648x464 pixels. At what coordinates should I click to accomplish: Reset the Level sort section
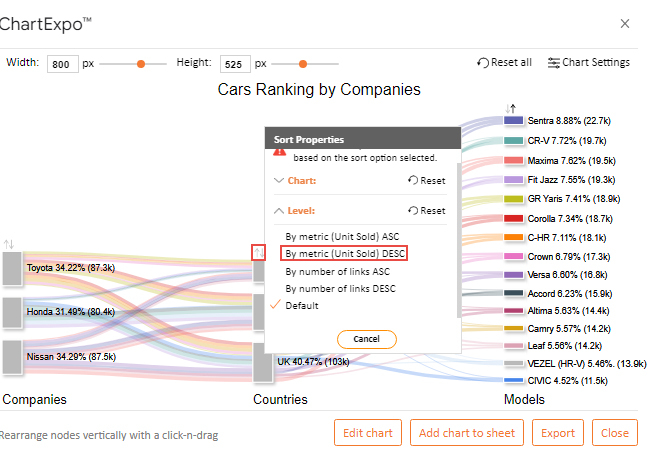click(x=426, y=211)
